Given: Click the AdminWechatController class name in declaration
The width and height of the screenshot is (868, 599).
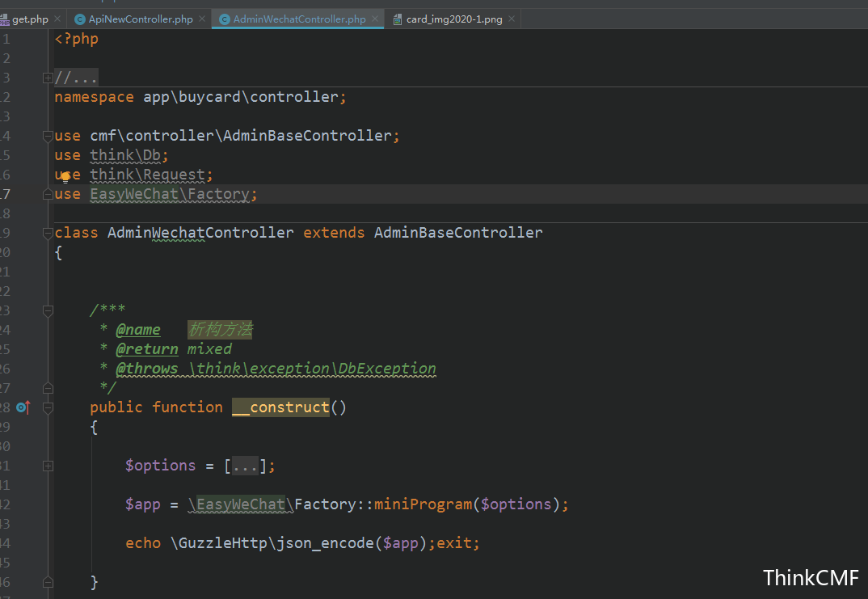Looking at the screenshot, I should [200, 233].
